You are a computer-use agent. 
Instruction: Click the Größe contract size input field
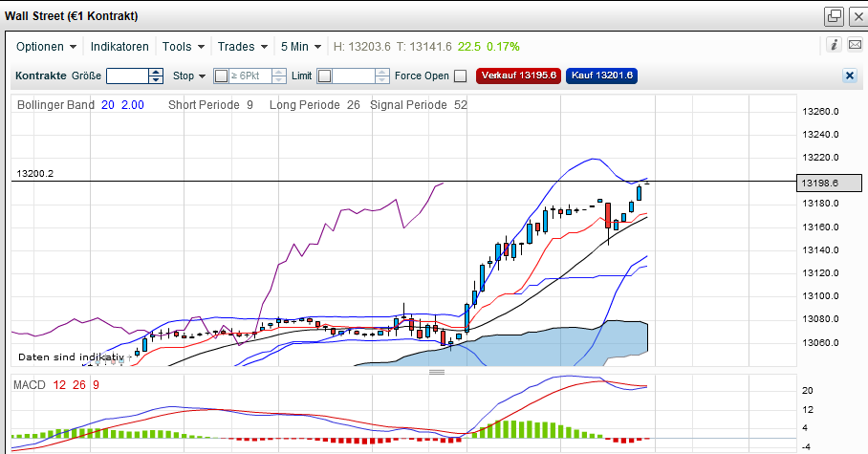coord(128,76)
